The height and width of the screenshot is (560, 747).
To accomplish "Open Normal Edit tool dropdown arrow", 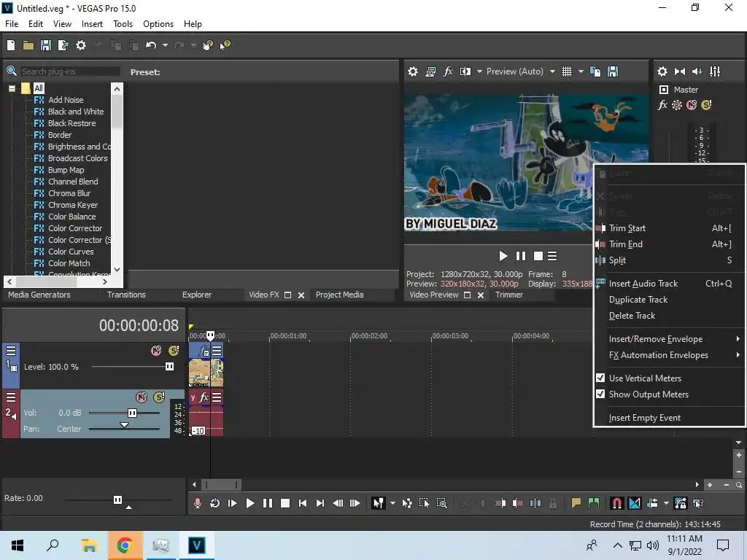I will coord(392,503).
